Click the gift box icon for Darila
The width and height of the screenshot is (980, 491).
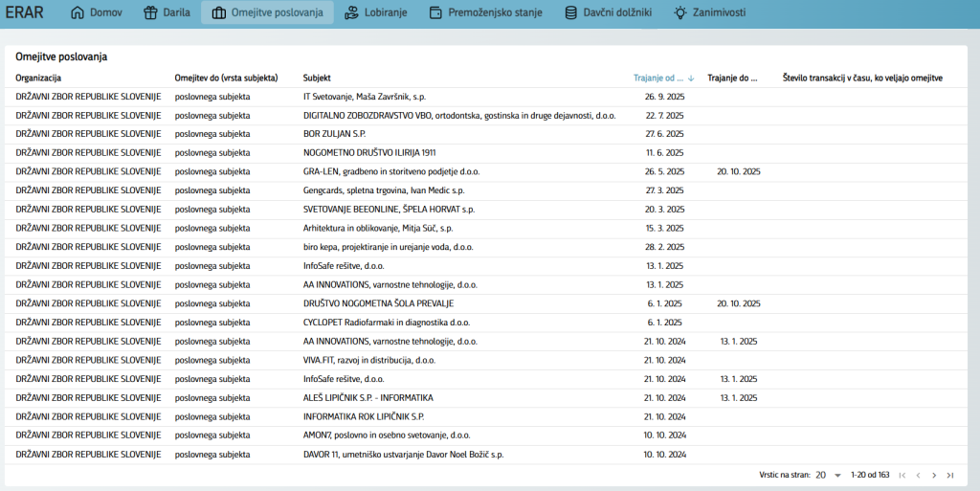click(149, 13)
